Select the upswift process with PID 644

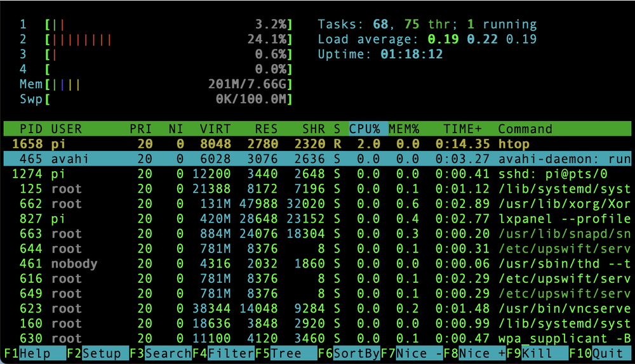(x=317, y=249)
